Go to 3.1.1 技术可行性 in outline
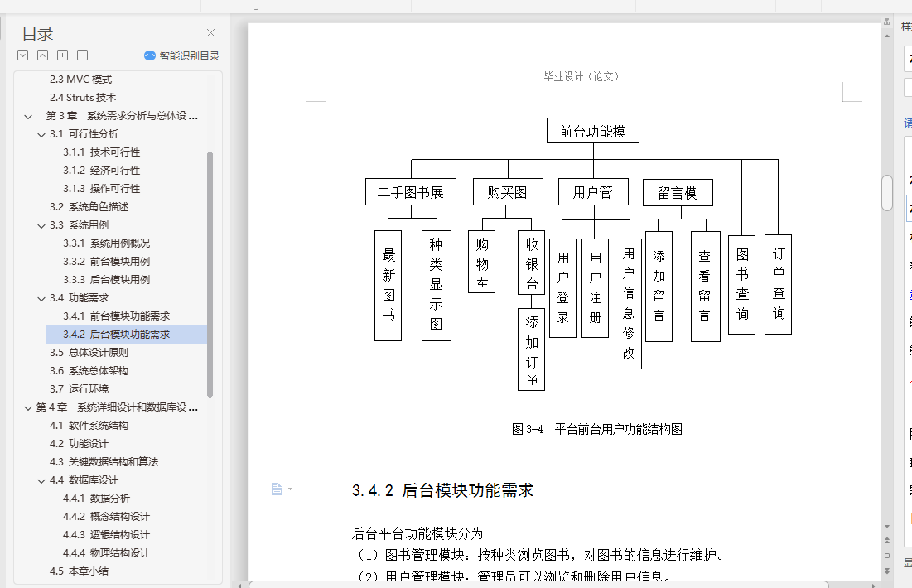 click(102, 152)
